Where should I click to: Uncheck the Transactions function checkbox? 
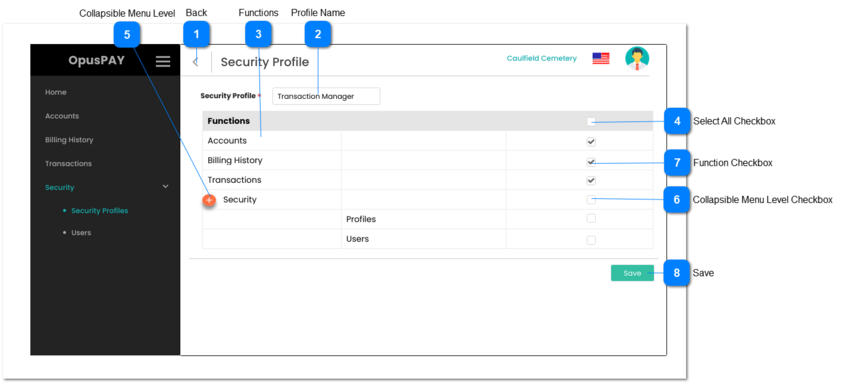pos(591,180)
